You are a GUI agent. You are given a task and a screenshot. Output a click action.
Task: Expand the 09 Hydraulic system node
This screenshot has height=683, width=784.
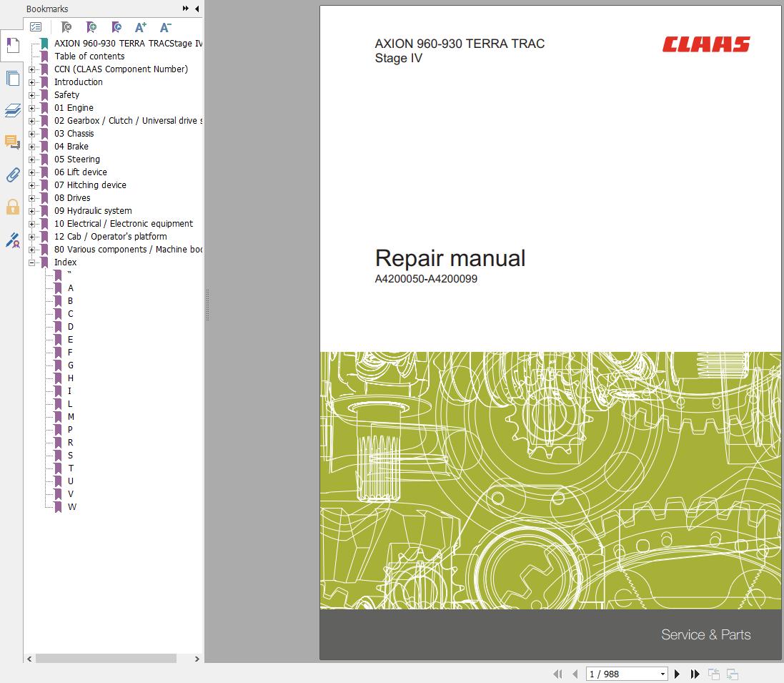click(x=31, y=211)
